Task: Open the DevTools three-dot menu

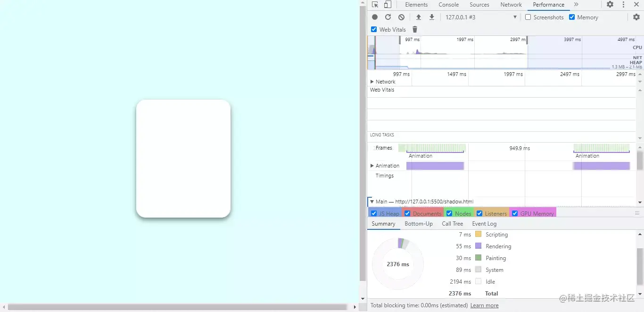Action: pos(623,5)
